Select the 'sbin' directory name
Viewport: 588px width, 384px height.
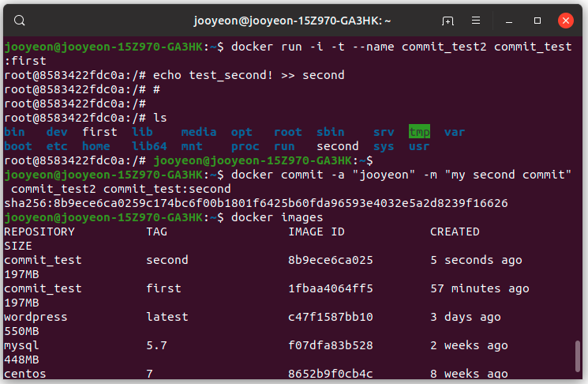click(x=331, y=132)
